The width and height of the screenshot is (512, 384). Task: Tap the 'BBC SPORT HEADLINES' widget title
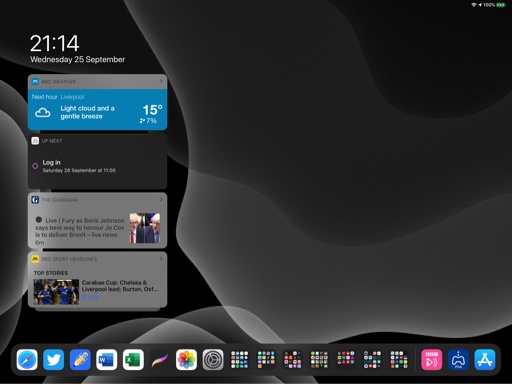point(69,259)
